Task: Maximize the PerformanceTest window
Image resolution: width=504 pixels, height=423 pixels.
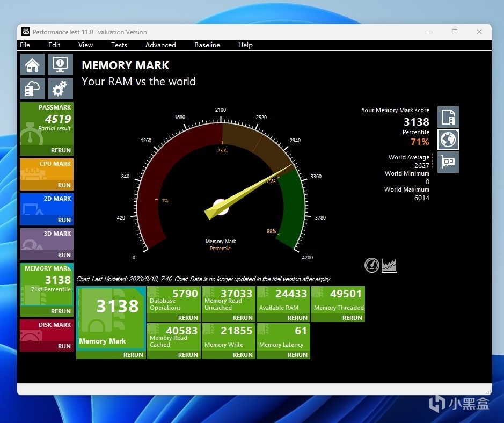Action: tap(455, 32)
